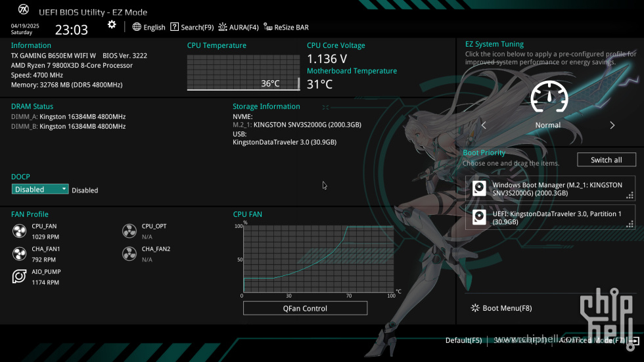
Task: Click the BIOS Ver. 3222 text
Action: click(x=125, y=55)
